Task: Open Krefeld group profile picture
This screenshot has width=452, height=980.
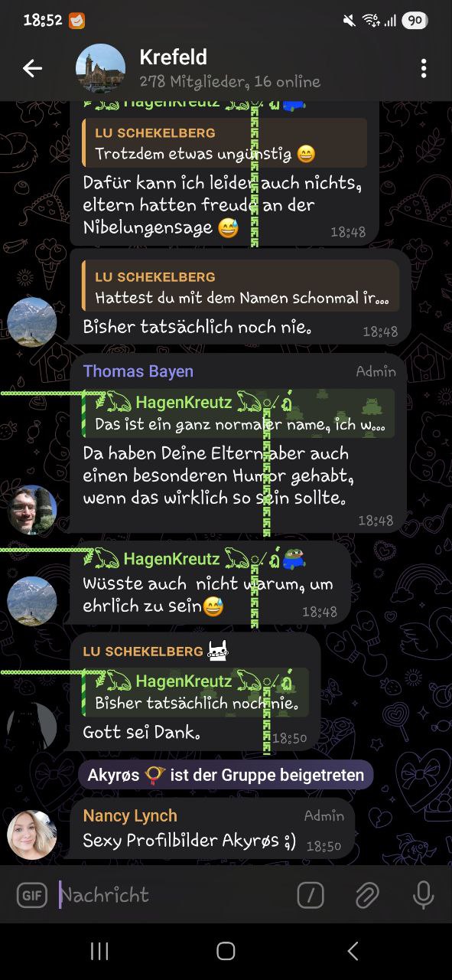Action: pyautogui.click(x=100, y=68)
